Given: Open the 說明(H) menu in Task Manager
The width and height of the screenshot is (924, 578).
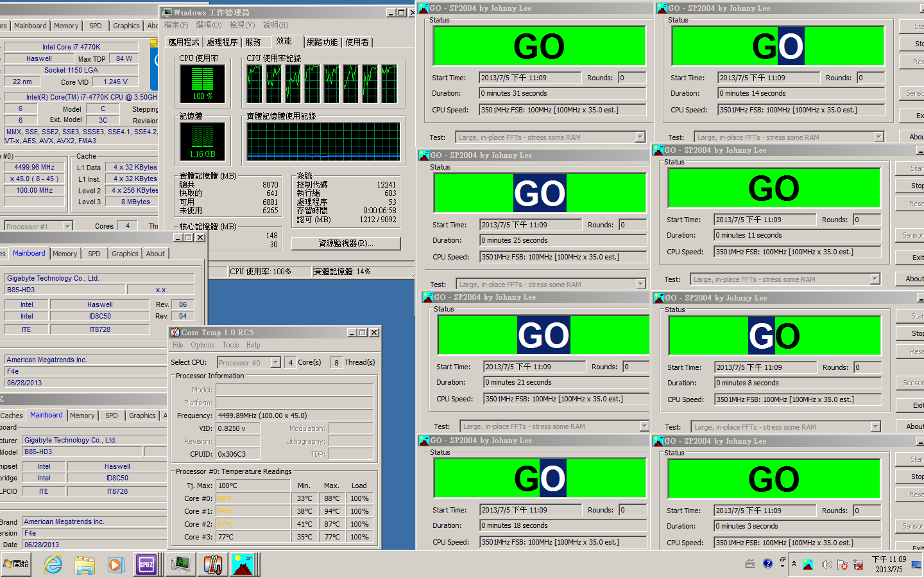Looking at the screenshot, I should 275,25.
